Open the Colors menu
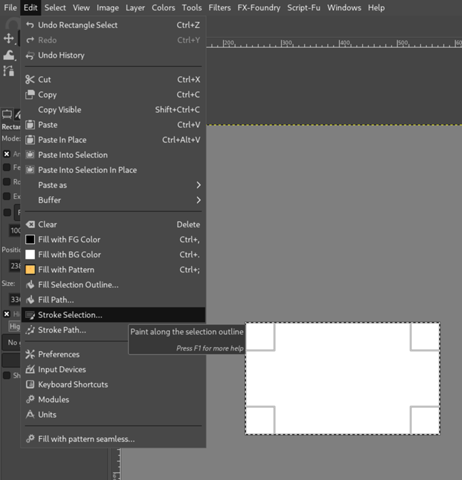 (163, 8)
